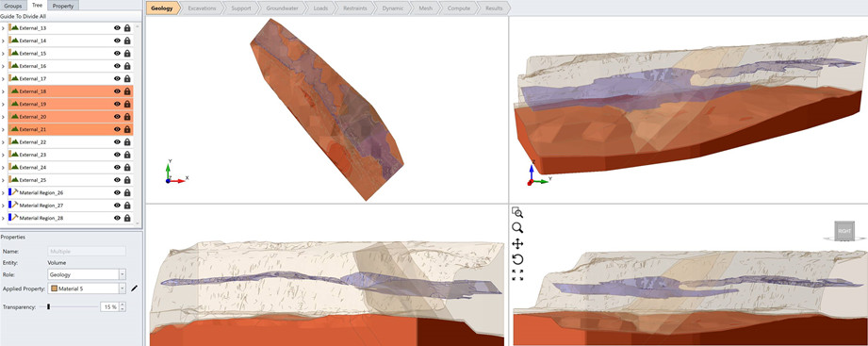Screen dimensions: 868x346
Task: Click the RIGHT face of view cube
Action: coord(843,231)
